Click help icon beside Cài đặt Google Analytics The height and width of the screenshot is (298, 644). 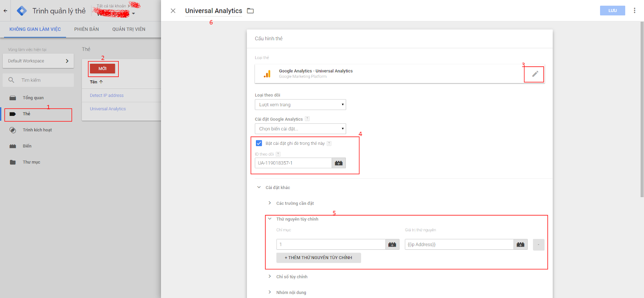(307, 119)
